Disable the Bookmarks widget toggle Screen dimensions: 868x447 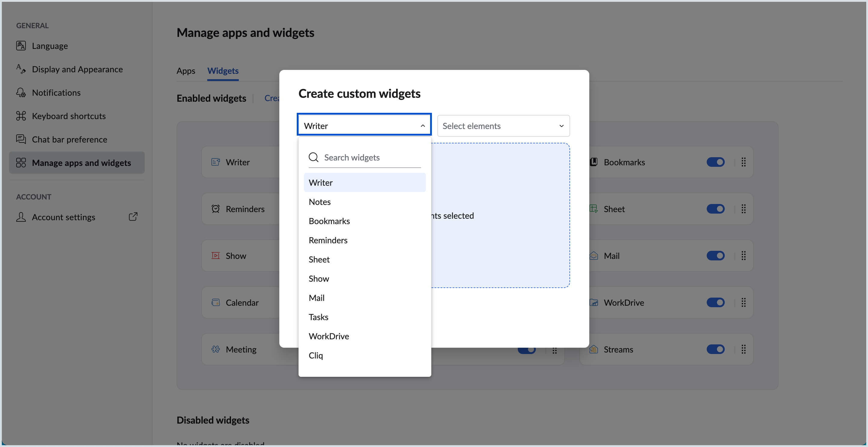[716, 162]
